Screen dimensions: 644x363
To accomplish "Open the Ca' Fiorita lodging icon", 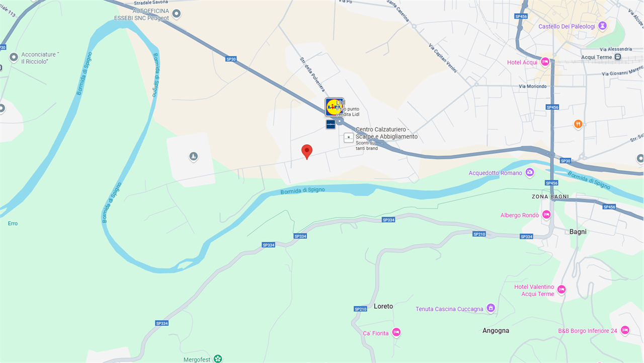I will click(x=396, y=332).
